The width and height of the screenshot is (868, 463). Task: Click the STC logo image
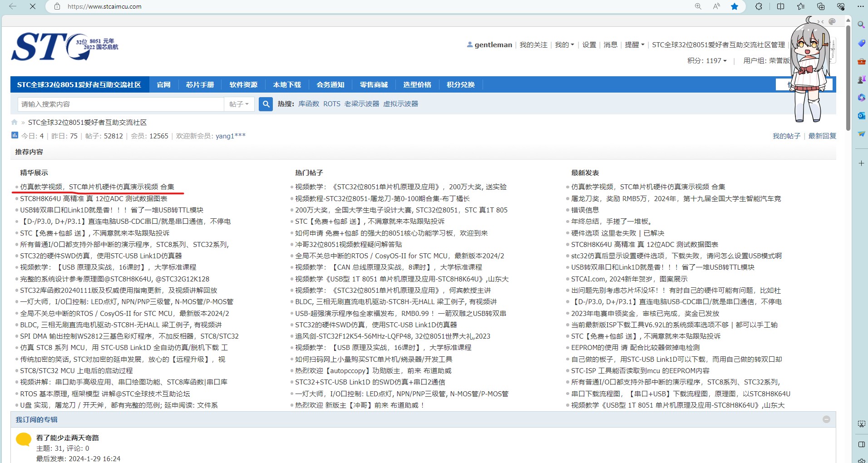point(65,47)
